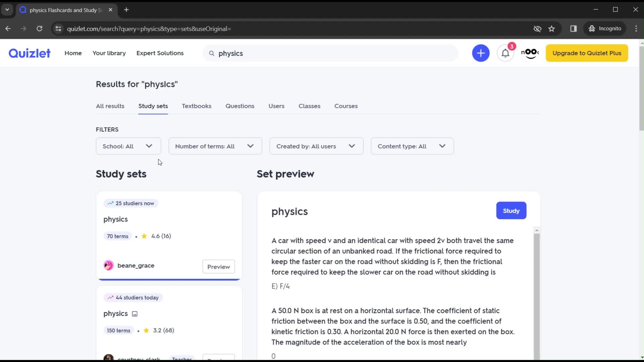This screenshot has width=644, height=362.
Task: Click the set preview scrollbar
Action: coord(537,297)
